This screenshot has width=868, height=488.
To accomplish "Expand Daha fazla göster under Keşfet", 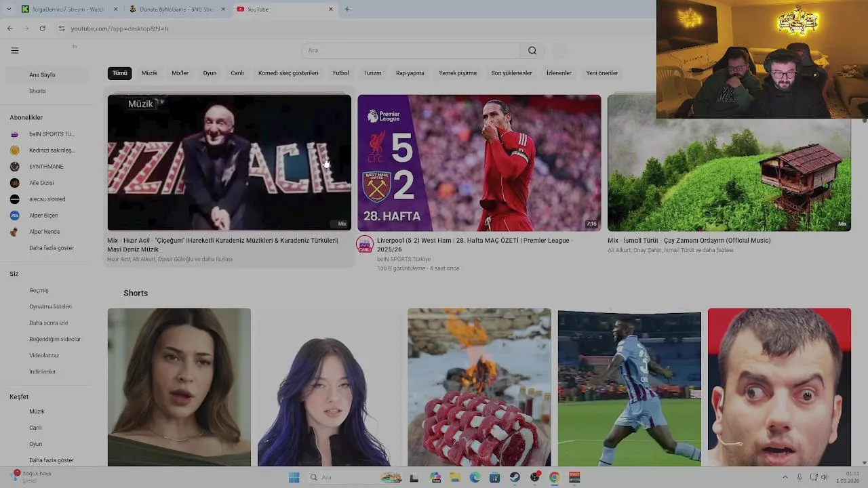I will [52, 460].
